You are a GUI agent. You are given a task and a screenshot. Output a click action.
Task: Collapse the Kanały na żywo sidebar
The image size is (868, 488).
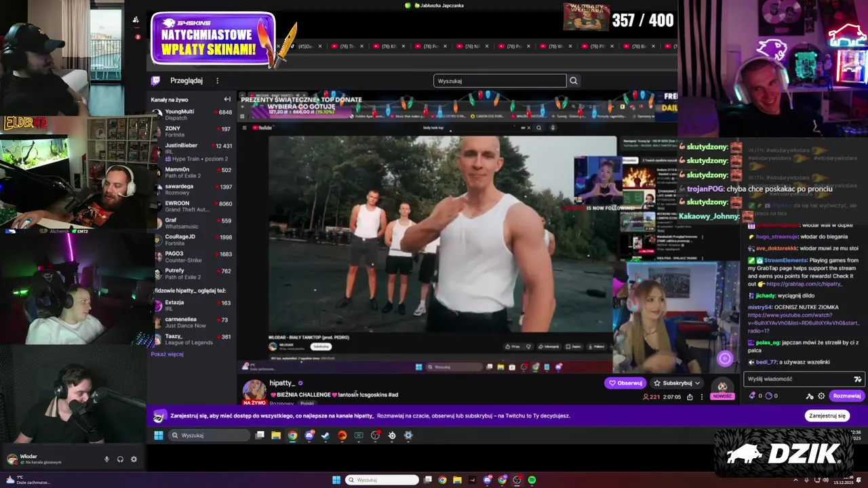click(227, 100)
